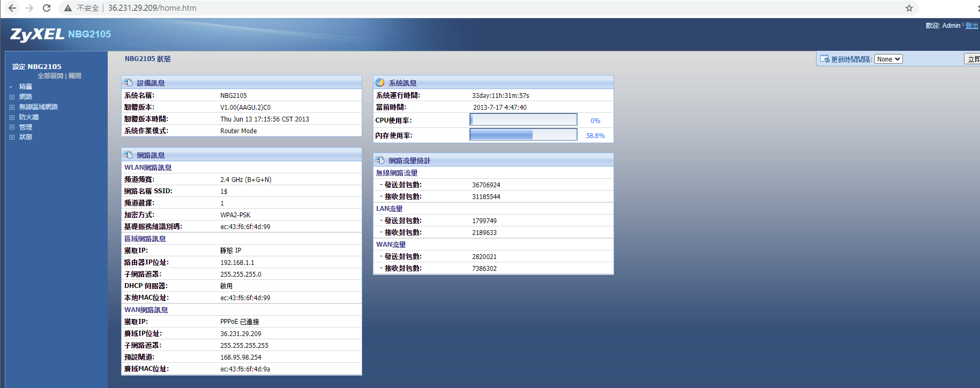980x388 pixels.
Task: Expand the 無線區域網路 node plus box
Action: tap(12, 107)
